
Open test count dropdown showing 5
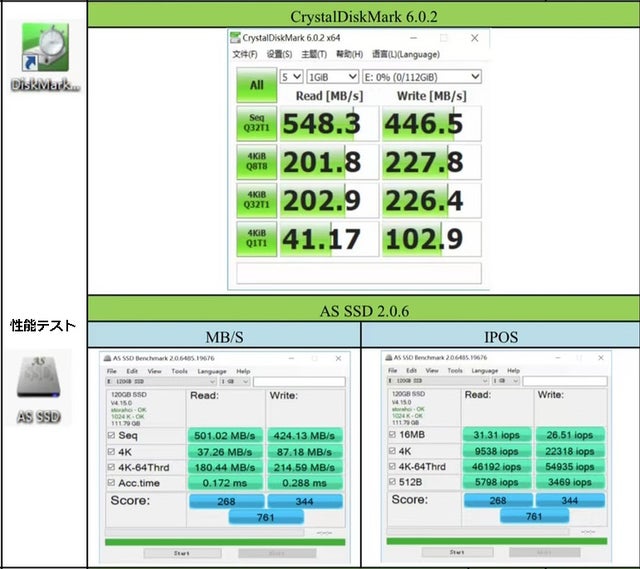pyautogui.click(x=291, y=77)
